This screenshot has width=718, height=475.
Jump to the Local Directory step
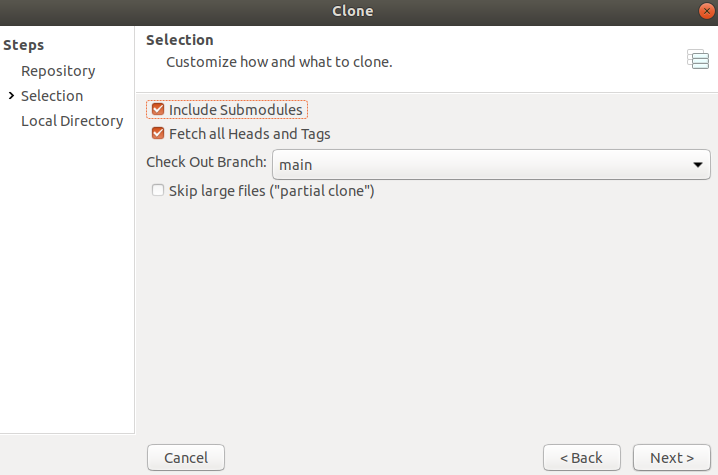tap(72, 121)
